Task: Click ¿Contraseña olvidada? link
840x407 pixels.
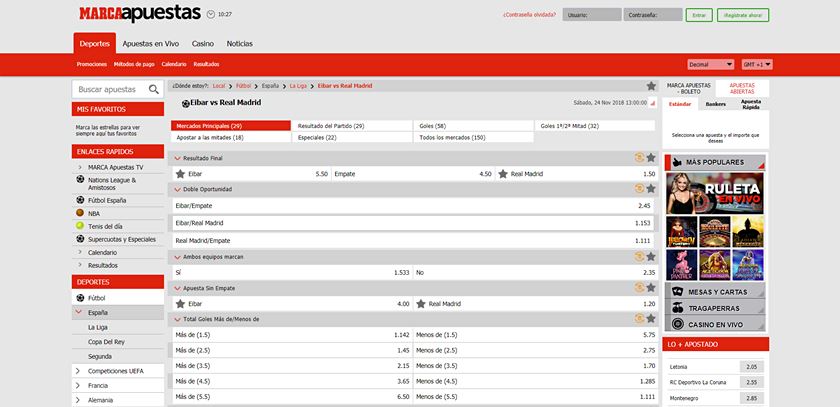Action: click(x=529, y=15)
